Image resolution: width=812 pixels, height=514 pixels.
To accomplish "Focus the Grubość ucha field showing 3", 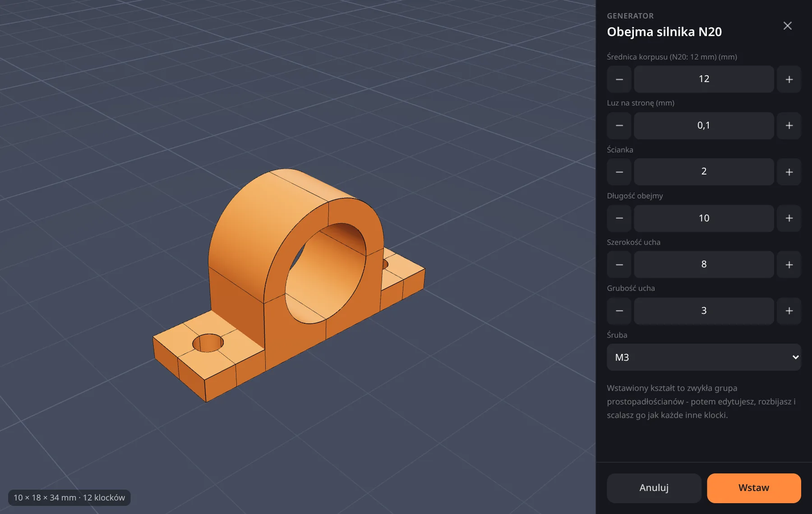I will tap(704, 311).
